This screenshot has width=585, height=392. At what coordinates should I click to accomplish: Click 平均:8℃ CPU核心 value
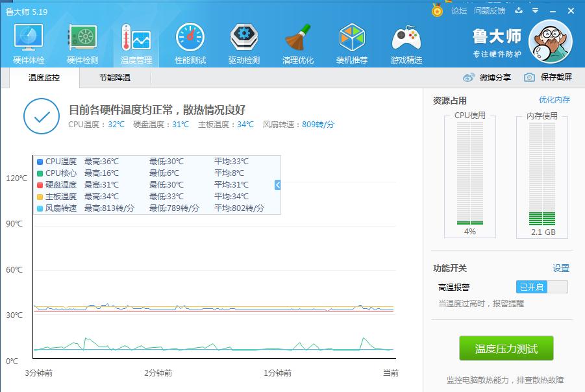(x=229, y=173)
